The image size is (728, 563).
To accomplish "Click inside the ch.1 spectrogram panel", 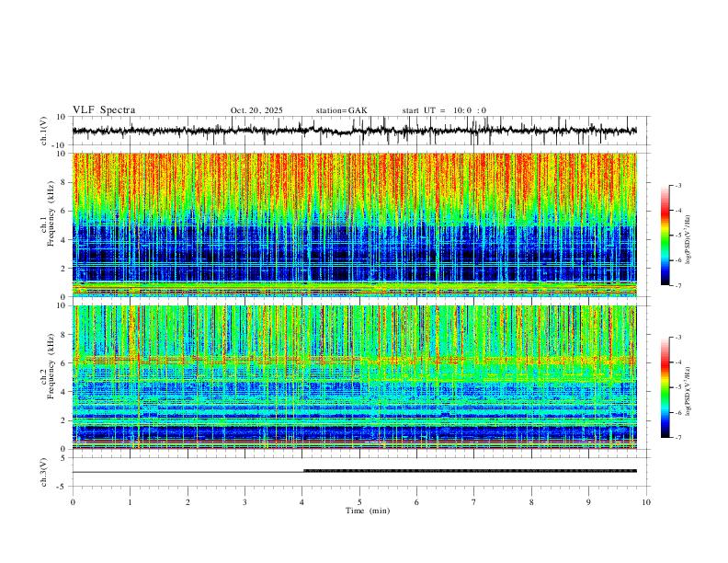I will pos(354,224).
